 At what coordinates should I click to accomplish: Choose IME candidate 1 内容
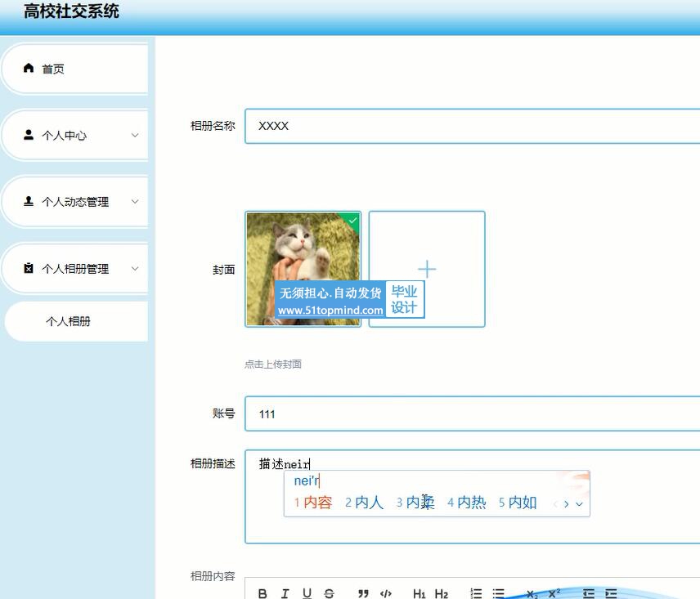313,503
